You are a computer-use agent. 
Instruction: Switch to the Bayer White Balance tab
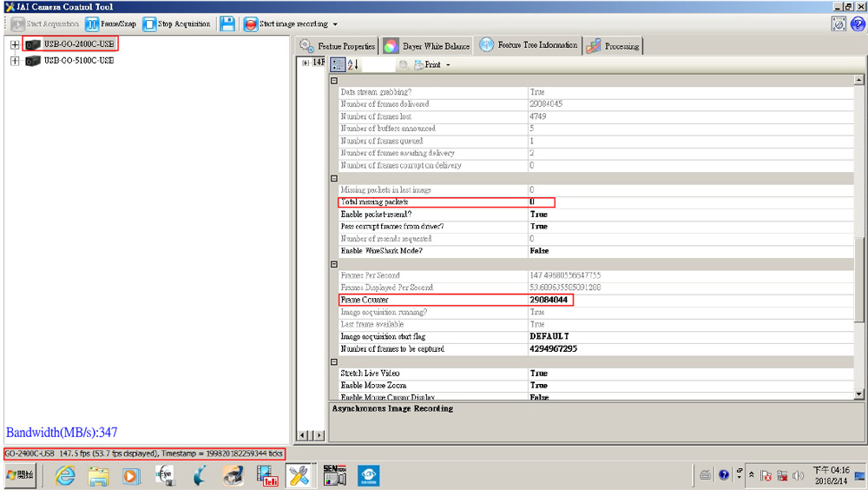[x=428, y=45]
